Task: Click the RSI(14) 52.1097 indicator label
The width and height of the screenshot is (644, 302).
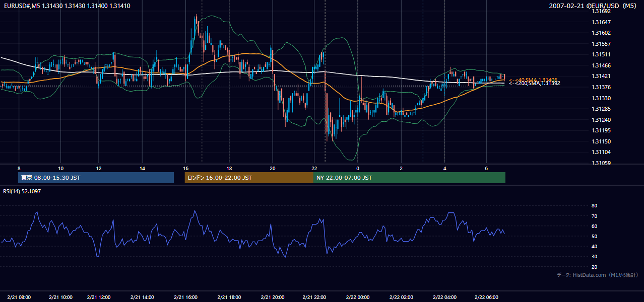Action: (22, 191)
